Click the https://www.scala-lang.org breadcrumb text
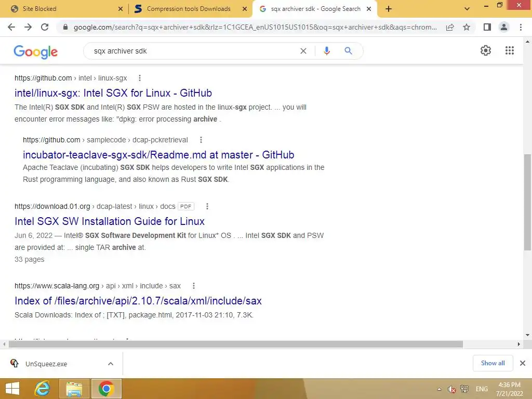The height and width of the screenshot is (399, 532). click(57, 286)
